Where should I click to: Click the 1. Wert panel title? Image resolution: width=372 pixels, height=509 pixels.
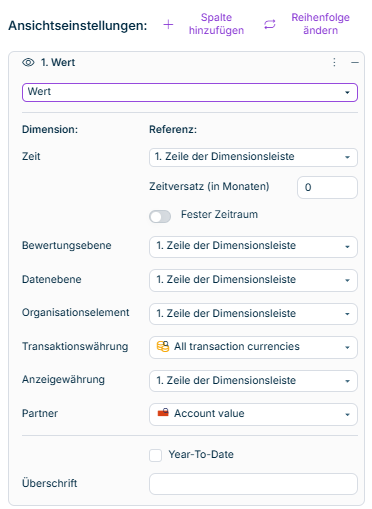click(x=58, y=62)
